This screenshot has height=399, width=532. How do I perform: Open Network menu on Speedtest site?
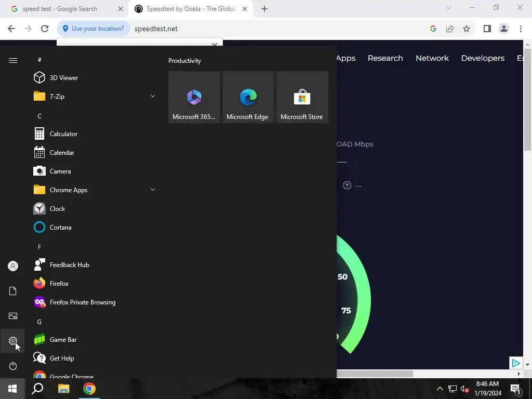tap(432, 58)
